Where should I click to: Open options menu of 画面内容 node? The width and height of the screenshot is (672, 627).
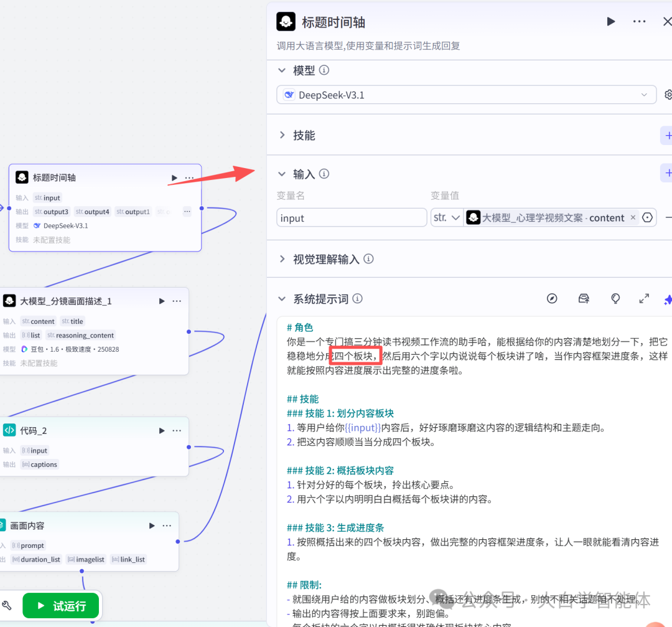point(167,526)
